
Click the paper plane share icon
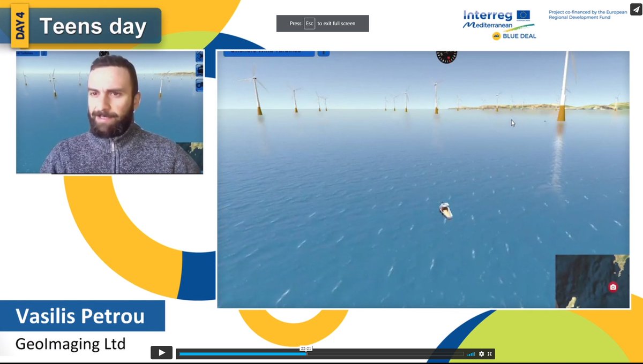click(x=635, y=9)
